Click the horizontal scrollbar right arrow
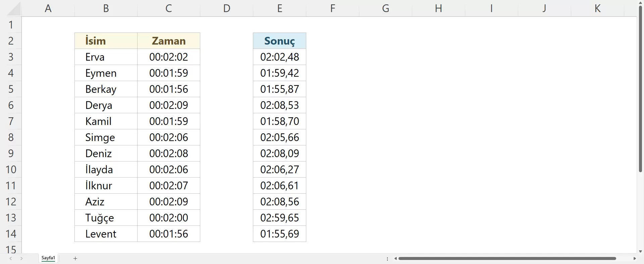 coord(634,258)
